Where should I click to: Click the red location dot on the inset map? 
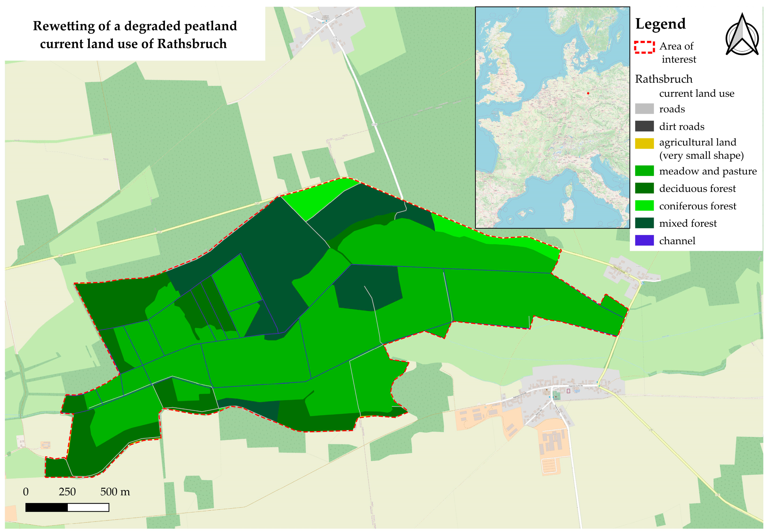[x=588, y=93]
